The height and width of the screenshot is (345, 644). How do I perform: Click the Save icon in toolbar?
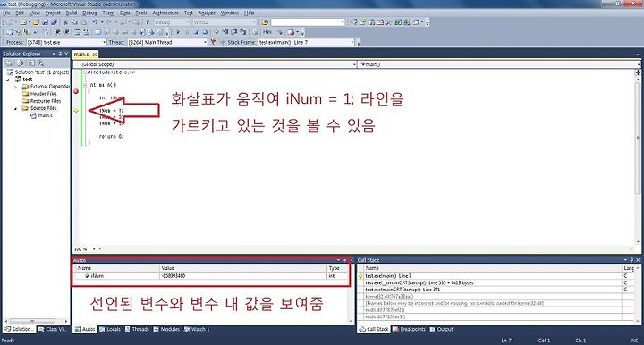(46, 22)
